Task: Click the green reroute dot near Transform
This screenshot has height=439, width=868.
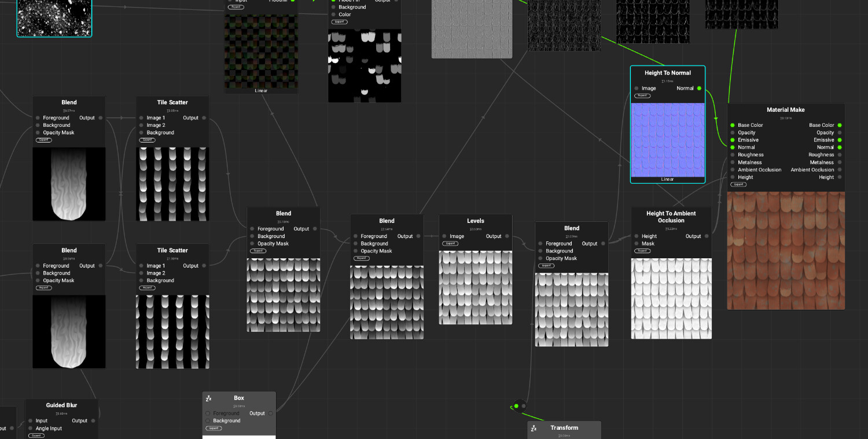Action: tap(516, 405)
